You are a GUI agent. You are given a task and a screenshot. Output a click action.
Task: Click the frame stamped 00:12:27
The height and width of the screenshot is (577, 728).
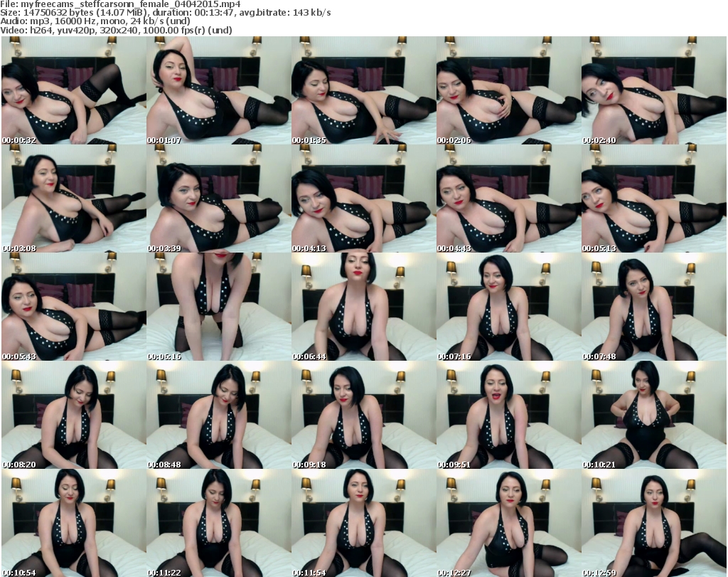pyautogui.click(x=509, y=523)
